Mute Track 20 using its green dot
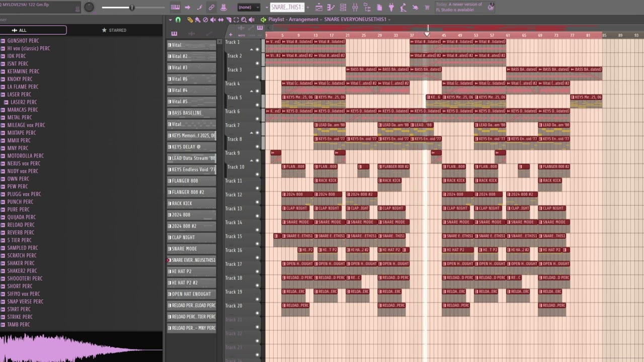 (257, 313)
